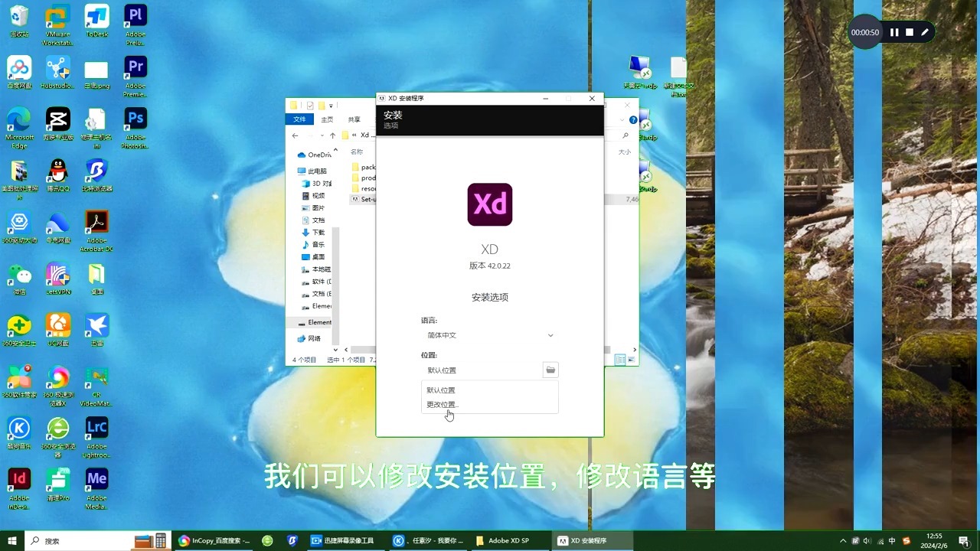Screen dimensions: 980x551
Task: Select 视频 in the navigation pane
Action: (x=314, y=196)
